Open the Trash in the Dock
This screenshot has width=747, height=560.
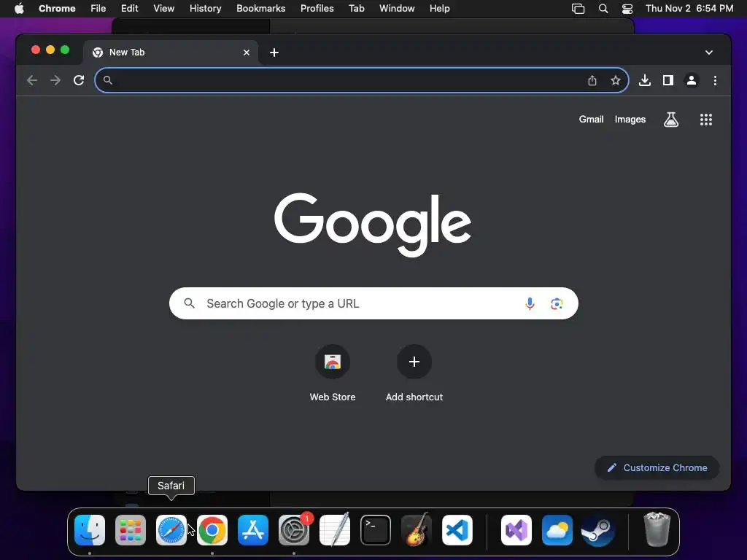click(x=657, y=529)
